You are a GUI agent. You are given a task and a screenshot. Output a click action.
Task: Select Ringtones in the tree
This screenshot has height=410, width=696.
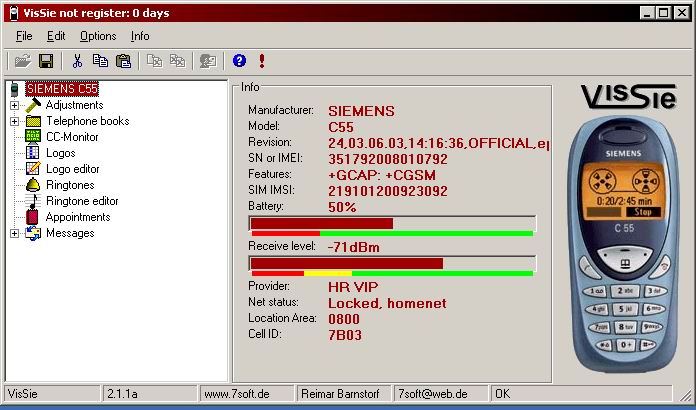click(x=70, y=185)
